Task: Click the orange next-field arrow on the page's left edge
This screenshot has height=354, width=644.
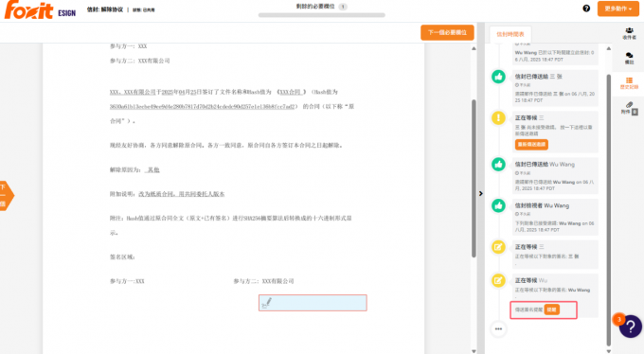Action: (x=6, y=196)
